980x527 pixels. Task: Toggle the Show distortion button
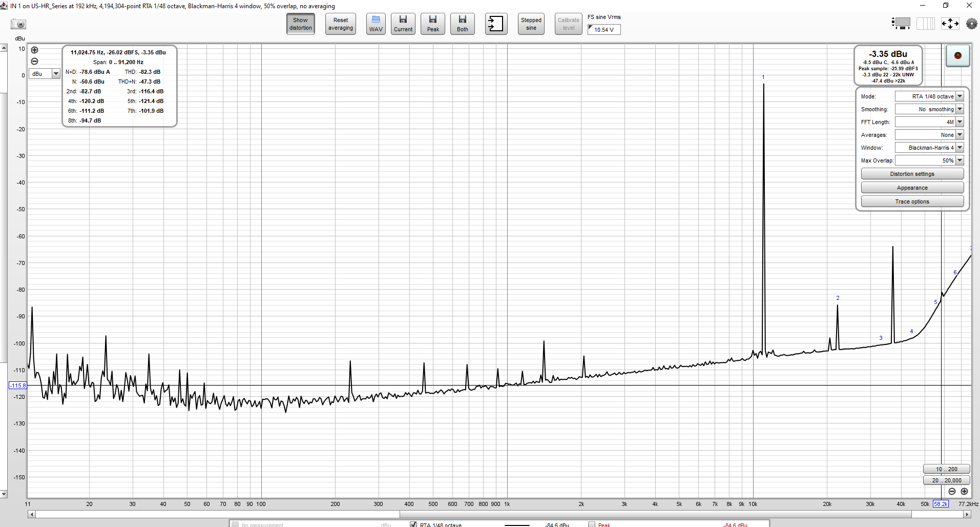click(301, 24)
